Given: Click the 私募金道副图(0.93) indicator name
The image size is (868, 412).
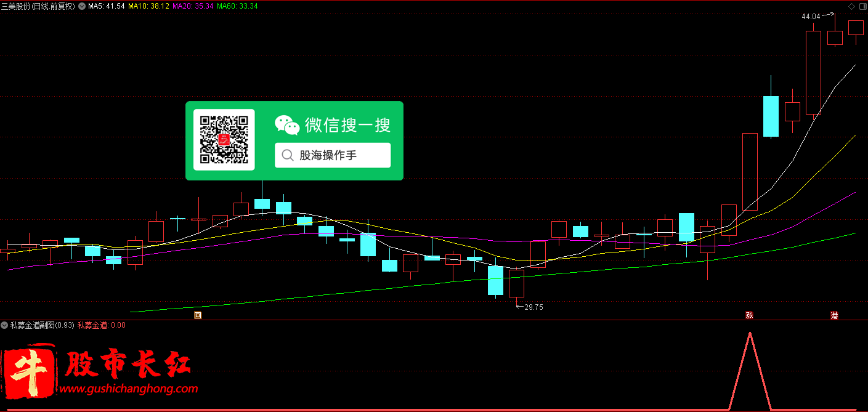Looking at the screenshot, I should (x=42, y=325).
